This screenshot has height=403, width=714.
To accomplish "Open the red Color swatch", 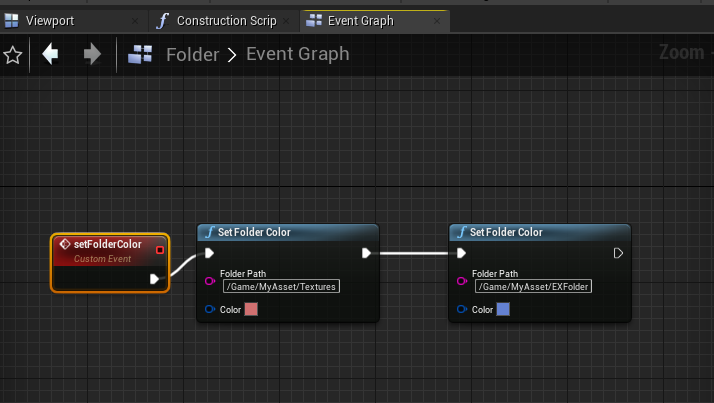I will 252,310.
